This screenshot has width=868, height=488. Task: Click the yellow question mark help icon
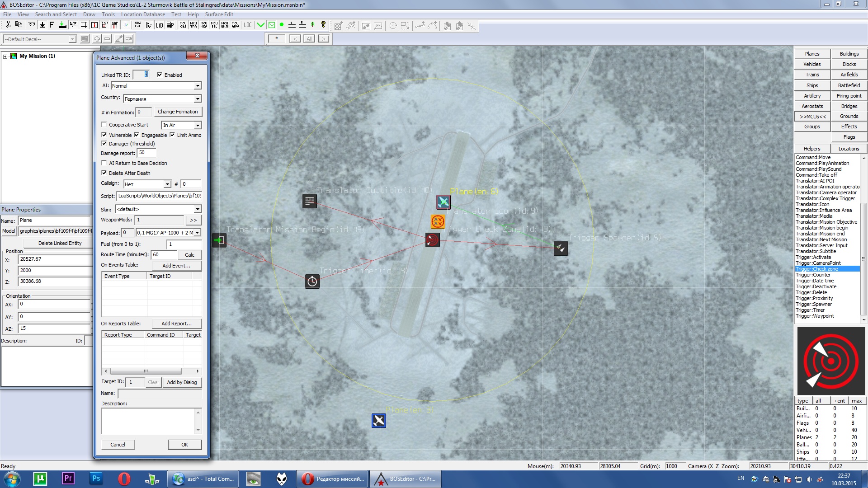coord(323,25)
